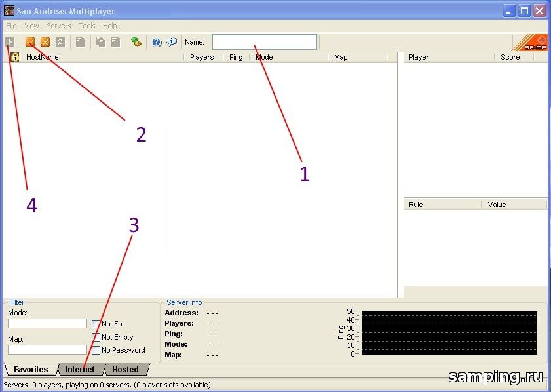Click the orange Delete Server X icon
Viewport: 551px width, 392px height.
click(45, 42)
